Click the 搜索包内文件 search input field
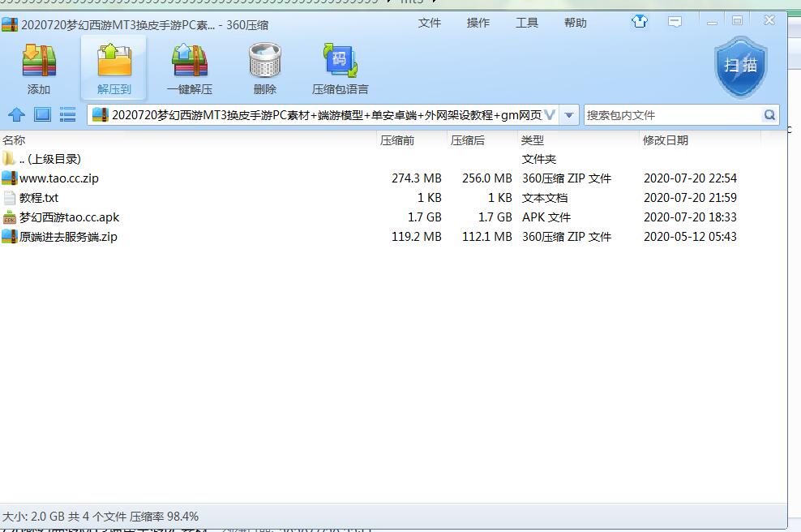The width and height of the screenshot is (801, 532). tap(671, 115)
